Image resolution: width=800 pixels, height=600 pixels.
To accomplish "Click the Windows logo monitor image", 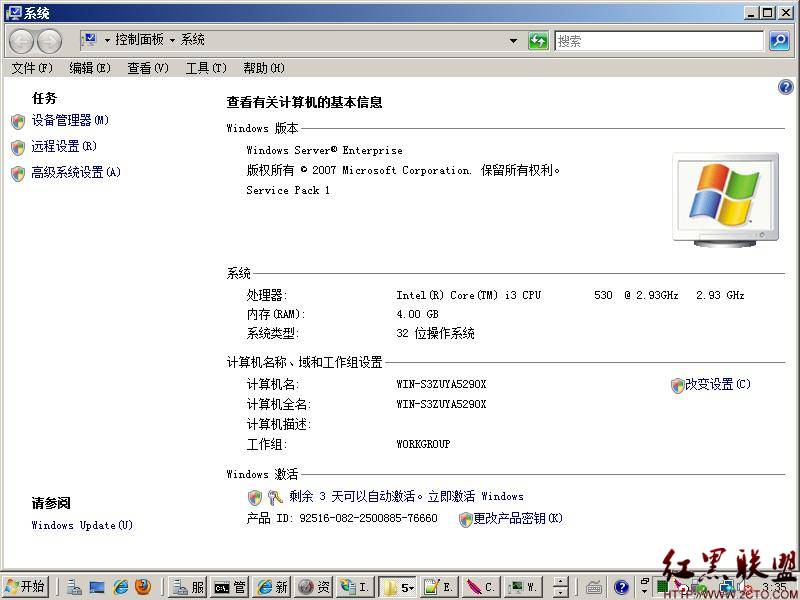I will 726,200.
